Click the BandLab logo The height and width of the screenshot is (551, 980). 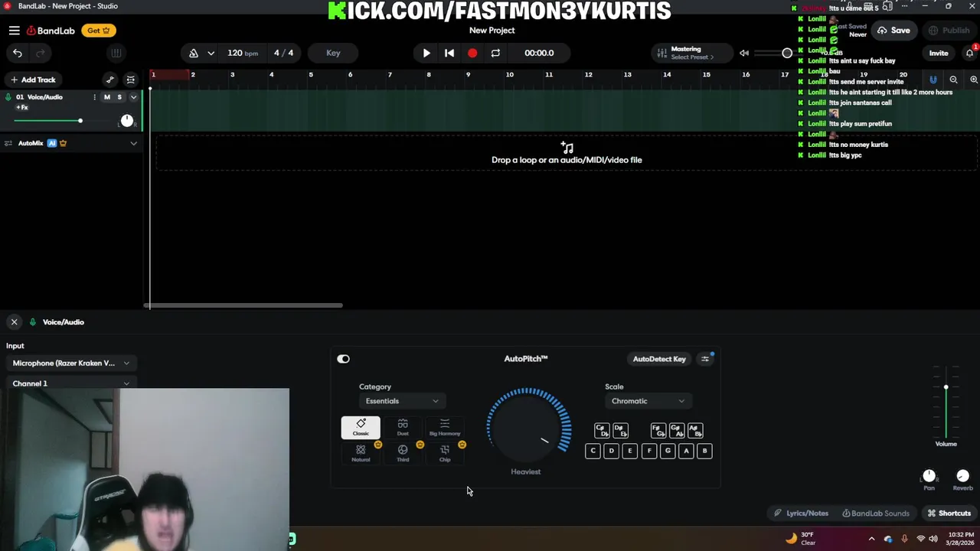(x=51, y=31)
